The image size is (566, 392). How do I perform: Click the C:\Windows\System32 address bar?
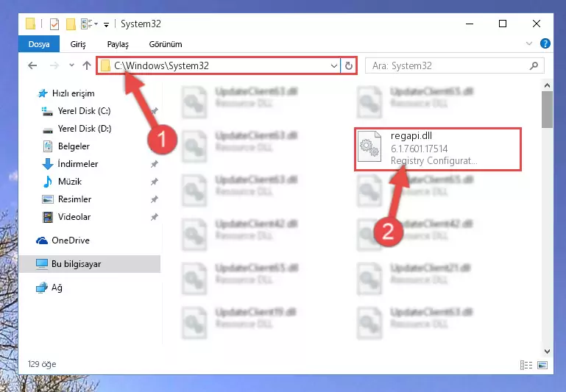click(219, 65)
